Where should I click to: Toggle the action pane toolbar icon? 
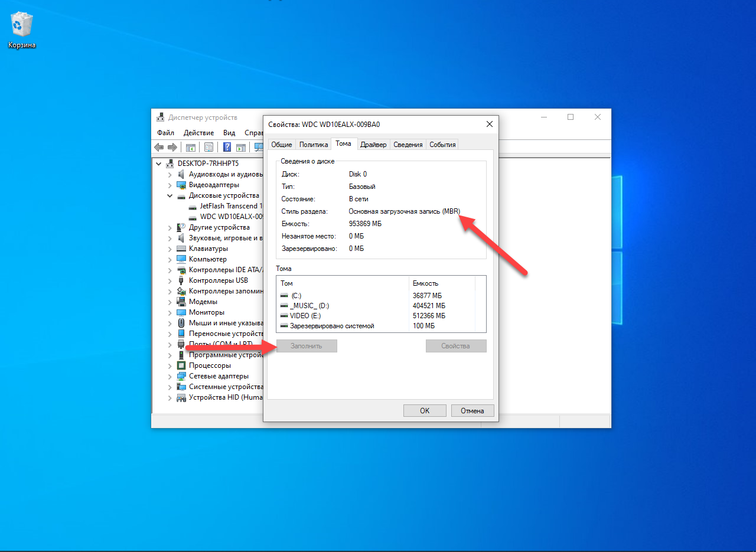click(x=241, y=147)
